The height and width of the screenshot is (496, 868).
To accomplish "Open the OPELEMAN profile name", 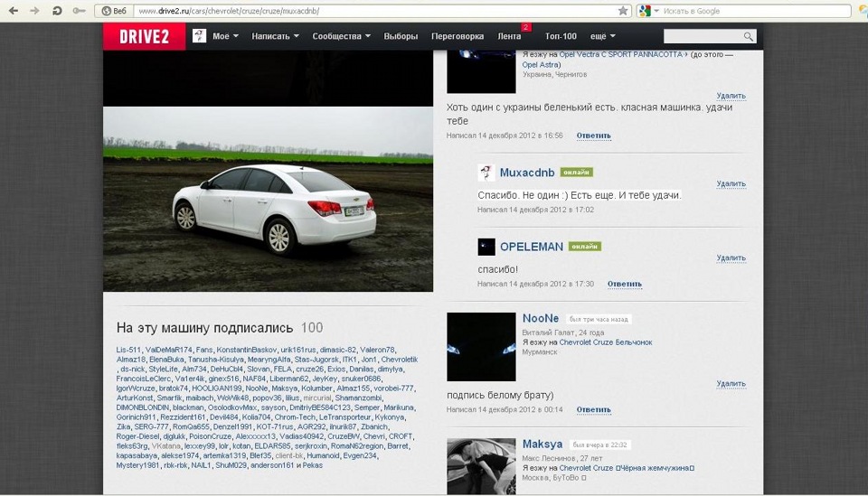I will [532, 247].
